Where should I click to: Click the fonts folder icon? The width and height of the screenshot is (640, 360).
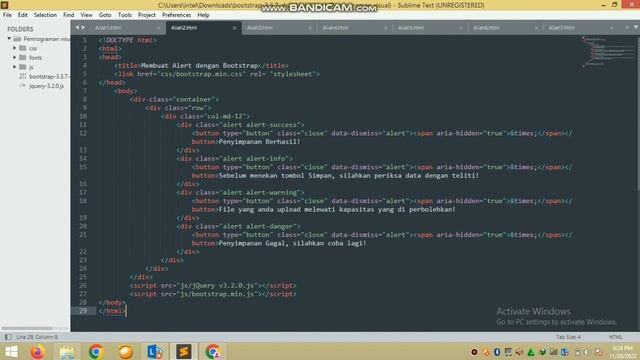(x=23, y=58)
